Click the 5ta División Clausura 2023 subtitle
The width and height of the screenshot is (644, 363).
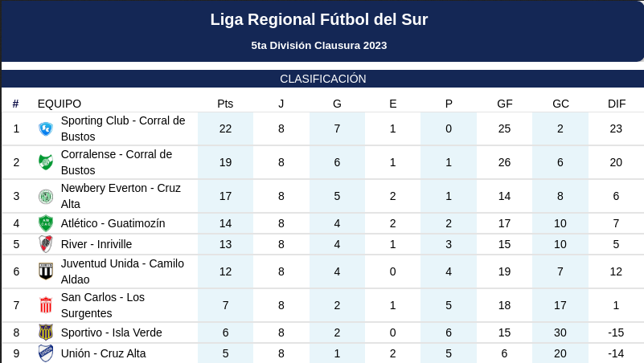pyautogui.click(x=319, y=46)
